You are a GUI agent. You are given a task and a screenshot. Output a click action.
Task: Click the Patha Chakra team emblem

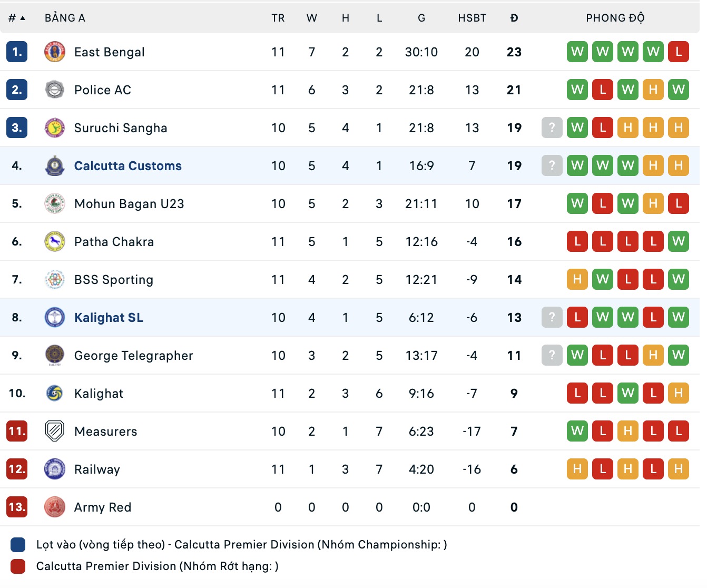point(55,241)
